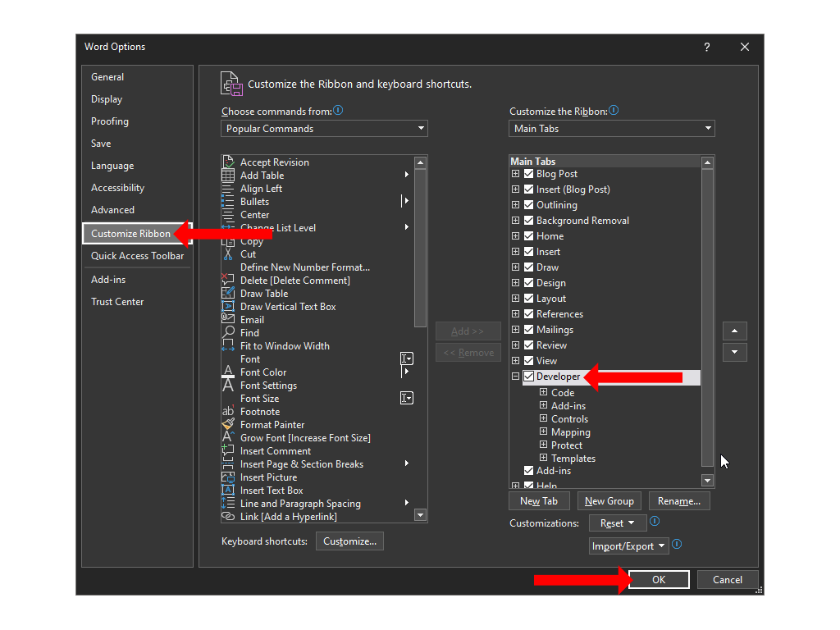Open the General options category
The height and width of the screenshot is (630, 840).
(x=137, y=77)
